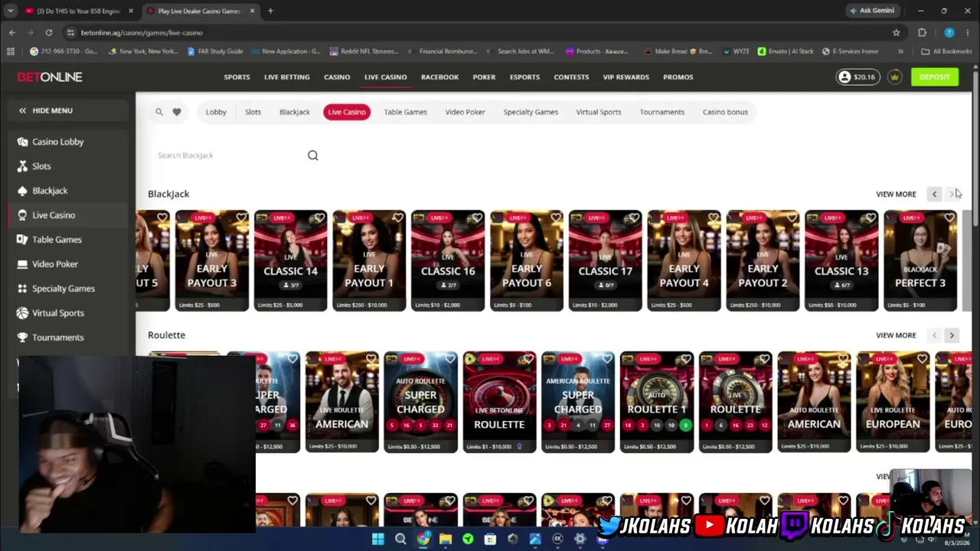Open the Live BetOnline Roulette game thumbnail
980x551 pixels.
(499, 402)
